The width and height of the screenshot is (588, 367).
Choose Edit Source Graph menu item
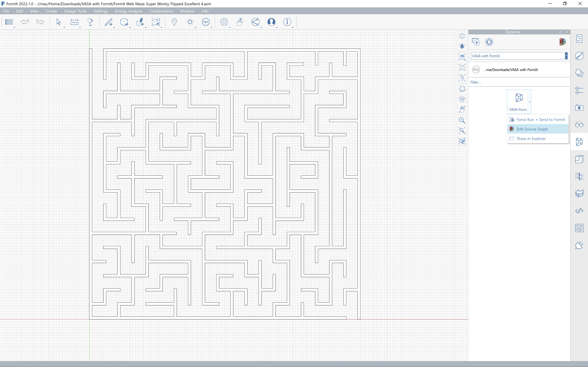pos(532,129)
